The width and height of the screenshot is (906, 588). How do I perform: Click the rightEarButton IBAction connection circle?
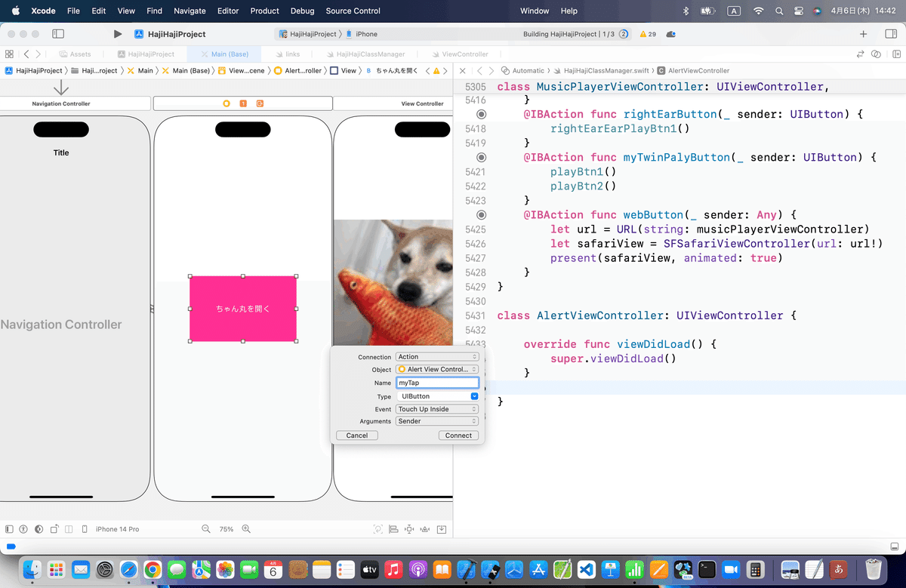482,114
